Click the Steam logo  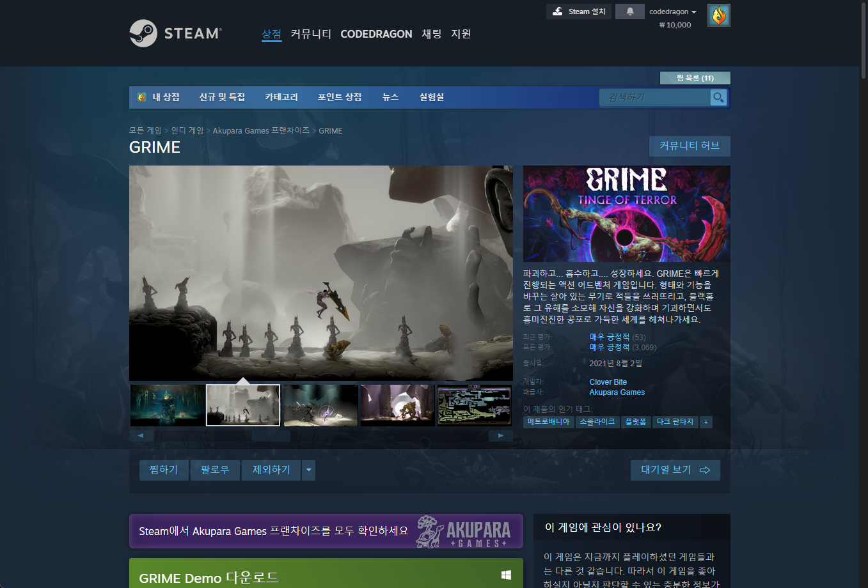click(x=175, y=33)
